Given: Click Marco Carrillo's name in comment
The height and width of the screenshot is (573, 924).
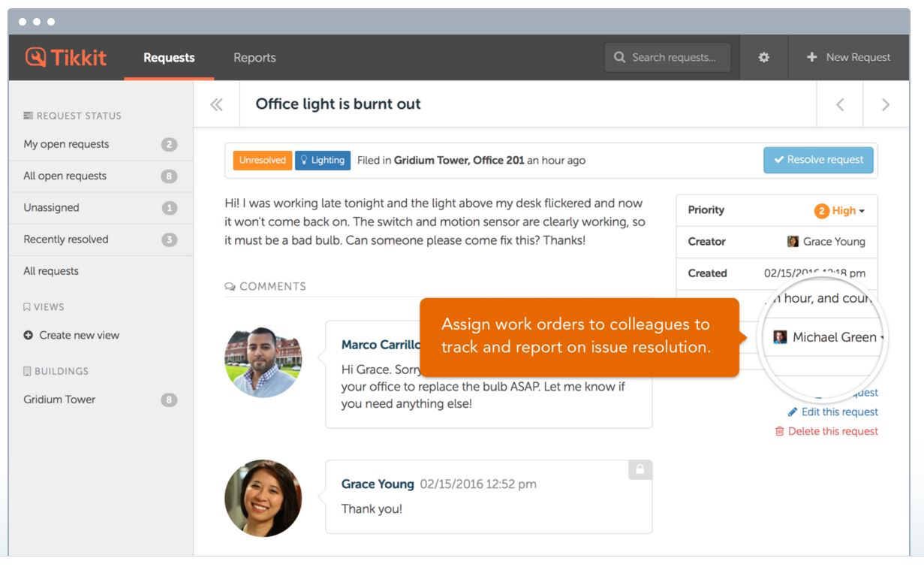Looking at the screenshot, I should point(381,345).
